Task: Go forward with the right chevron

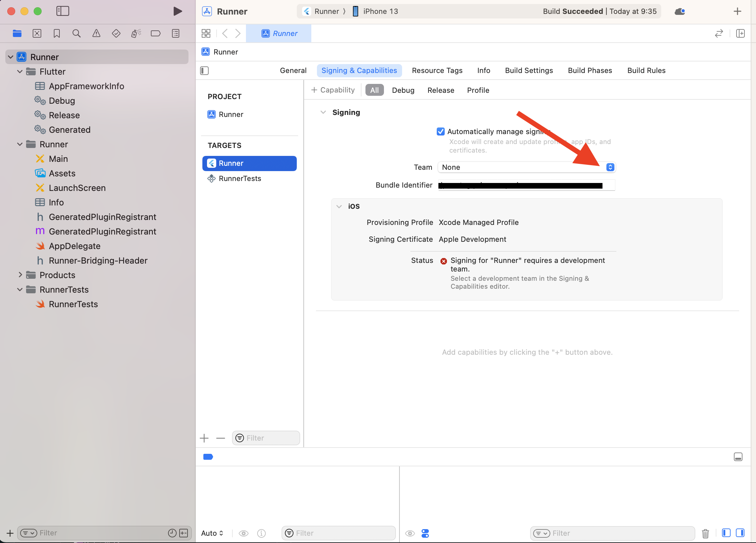Action: pos(238,33)
